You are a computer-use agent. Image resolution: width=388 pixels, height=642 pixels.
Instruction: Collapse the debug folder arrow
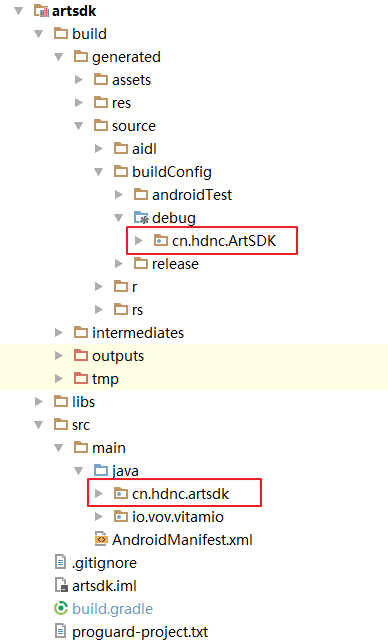tap(119, 218)
